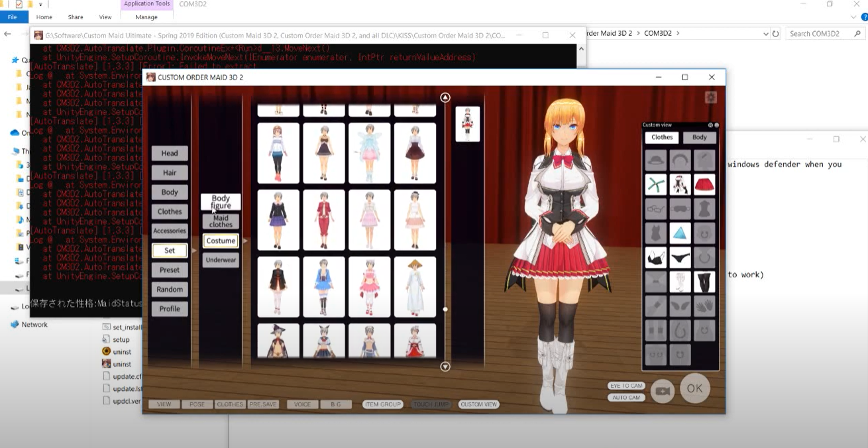Toggle AUTO CAM option

click(x=626, y=398)
